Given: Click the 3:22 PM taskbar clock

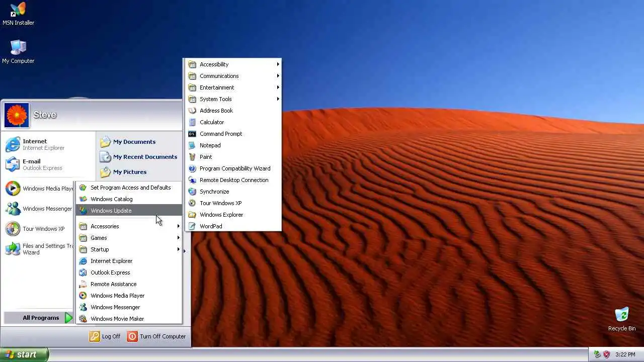Looking at the screenshot, I should coord(625,355).
